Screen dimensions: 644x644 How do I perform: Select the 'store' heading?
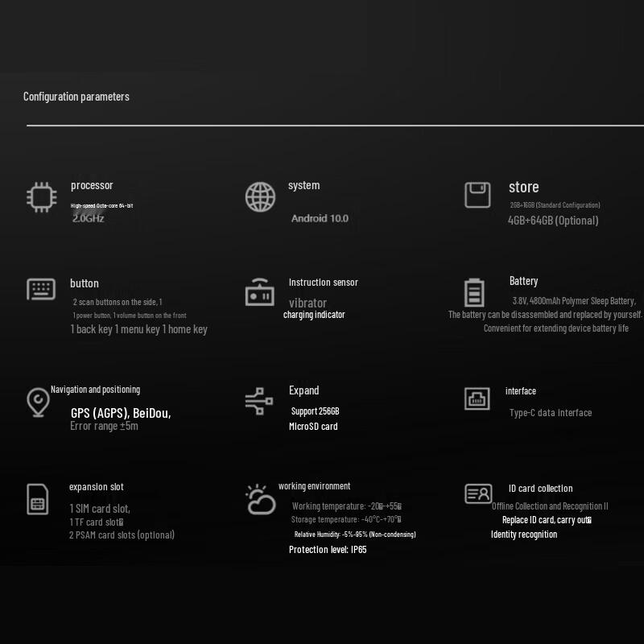(524, 188)
